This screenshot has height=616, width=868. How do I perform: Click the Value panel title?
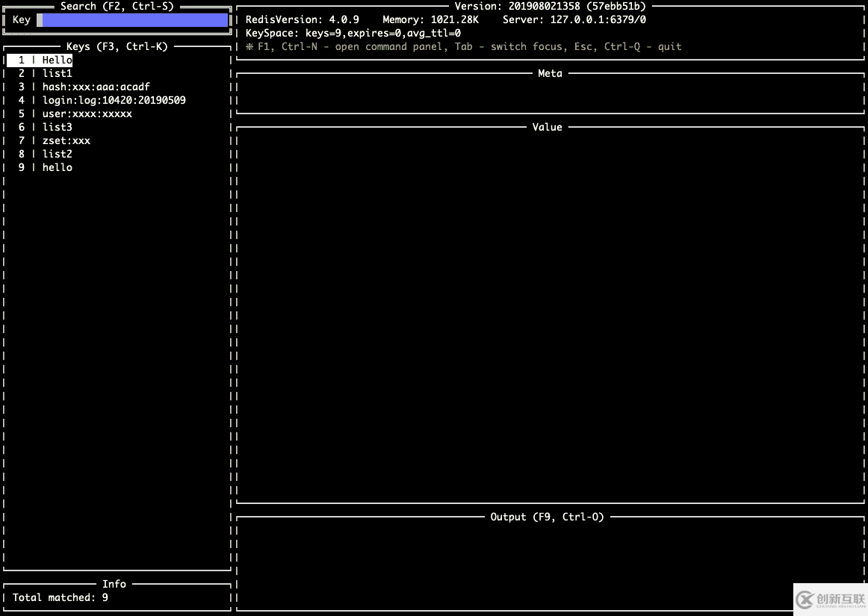[547, 127]
